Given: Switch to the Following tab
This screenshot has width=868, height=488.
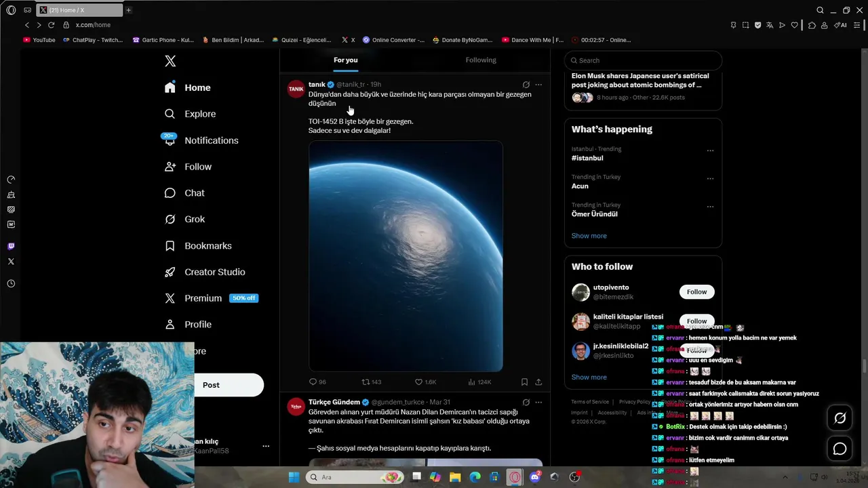Looking at the screenshot, I should [x=481, y=60].
